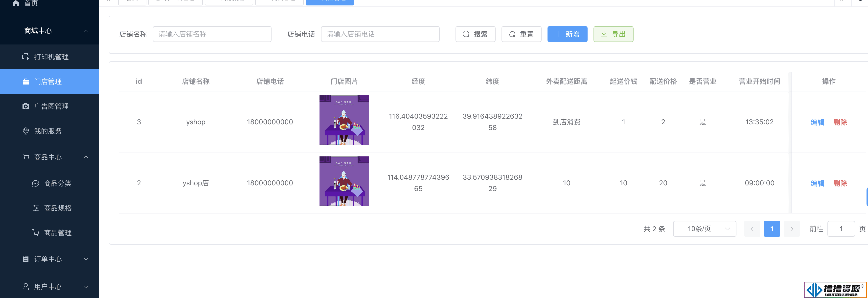The image size is (868, 298).
Task: Click the cart icon beside 商品中心
Action: pos(26,157)
